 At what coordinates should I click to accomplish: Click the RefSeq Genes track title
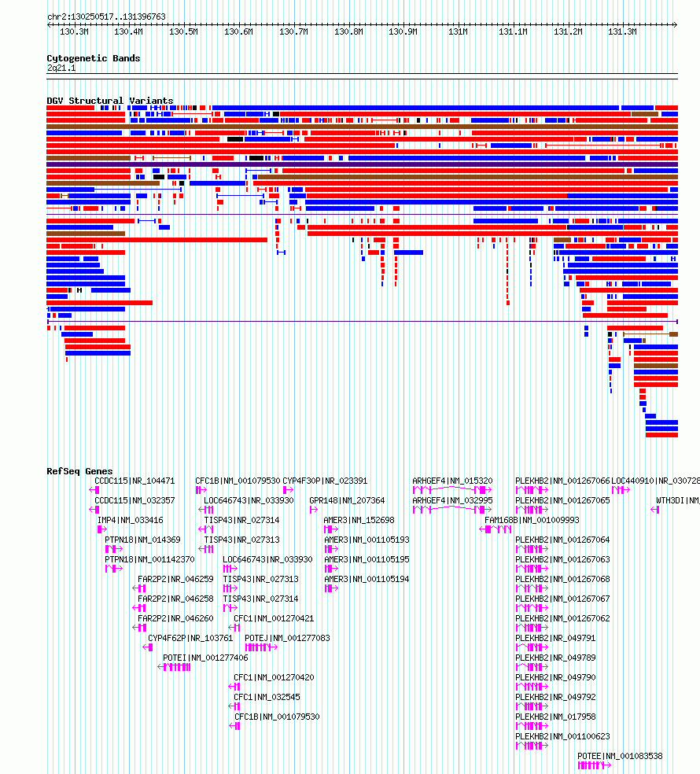(79, 471)
